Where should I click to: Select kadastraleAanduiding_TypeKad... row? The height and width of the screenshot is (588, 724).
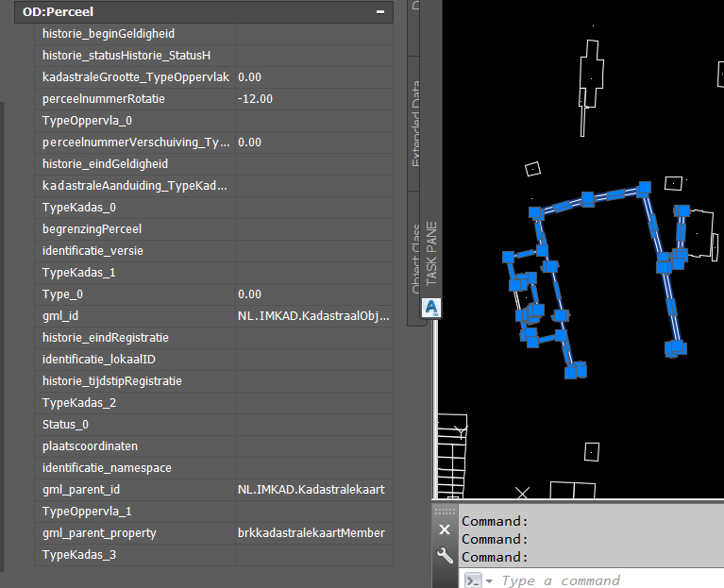tap(213, 186)
